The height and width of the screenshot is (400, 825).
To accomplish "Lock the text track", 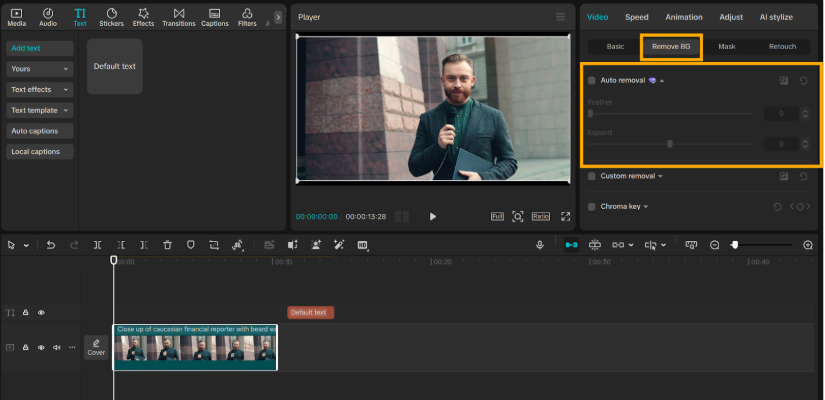I will (x=25, y=313).
